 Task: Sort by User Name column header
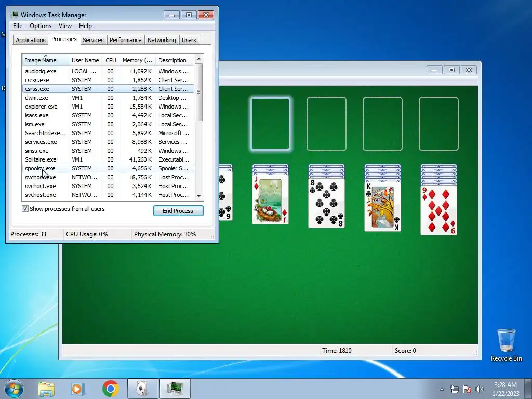(x=85, y=60)
